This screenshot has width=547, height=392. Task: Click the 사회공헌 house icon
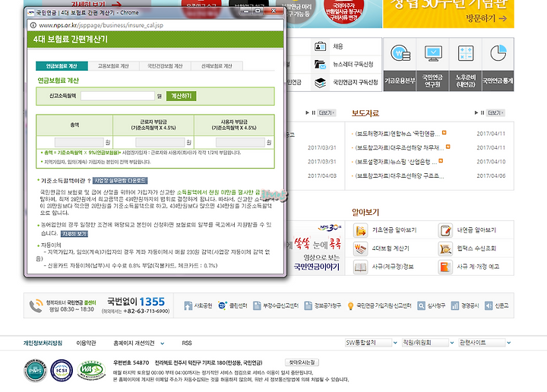pos(188,306)
